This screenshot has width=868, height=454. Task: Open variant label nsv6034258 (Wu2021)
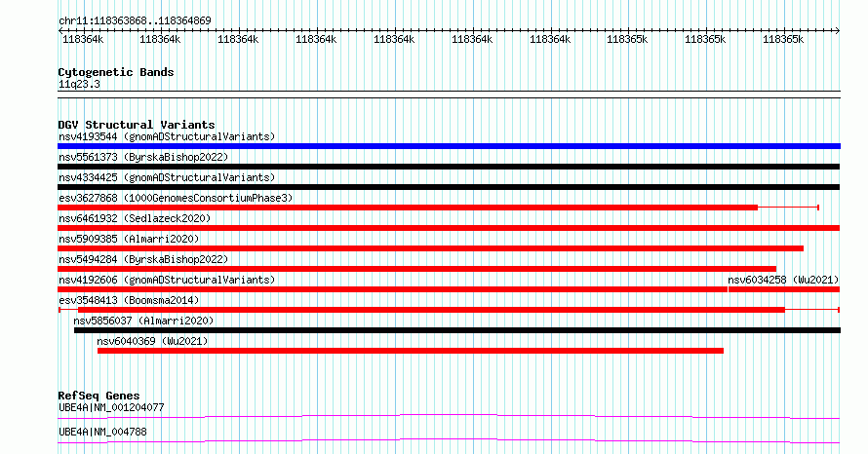point(783,280)
